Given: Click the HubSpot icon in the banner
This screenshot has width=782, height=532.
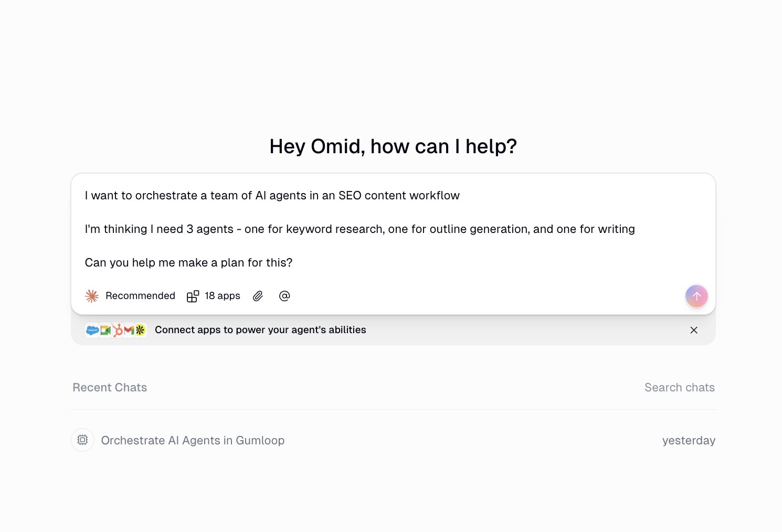Looking at the screenshot, I should coord(117,329).
